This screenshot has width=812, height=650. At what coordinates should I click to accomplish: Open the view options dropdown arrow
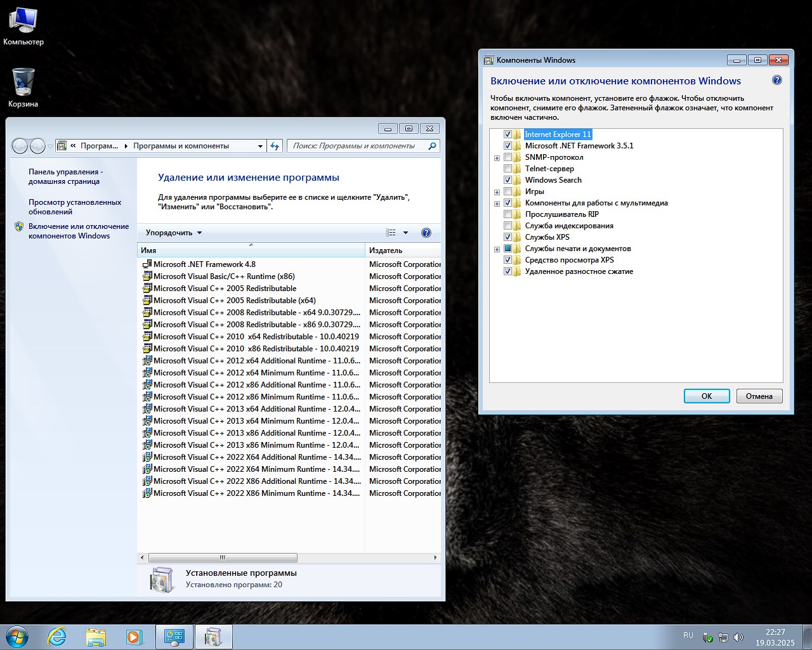click(x=405, y=233)
